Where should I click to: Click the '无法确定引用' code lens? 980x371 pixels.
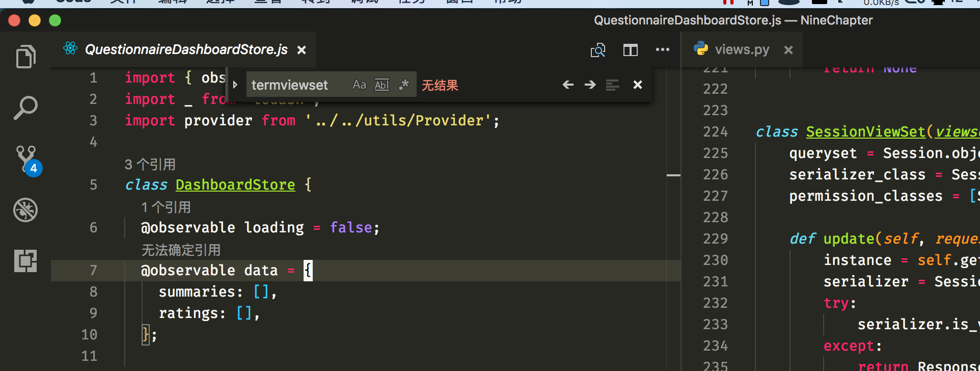(181, 250)
